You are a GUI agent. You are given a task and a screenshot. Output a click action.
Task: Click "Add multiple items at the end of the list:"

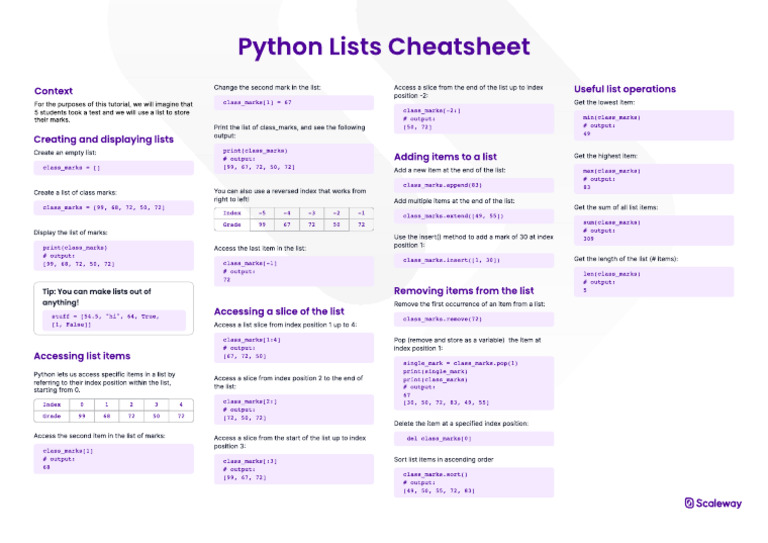(454, 201)
